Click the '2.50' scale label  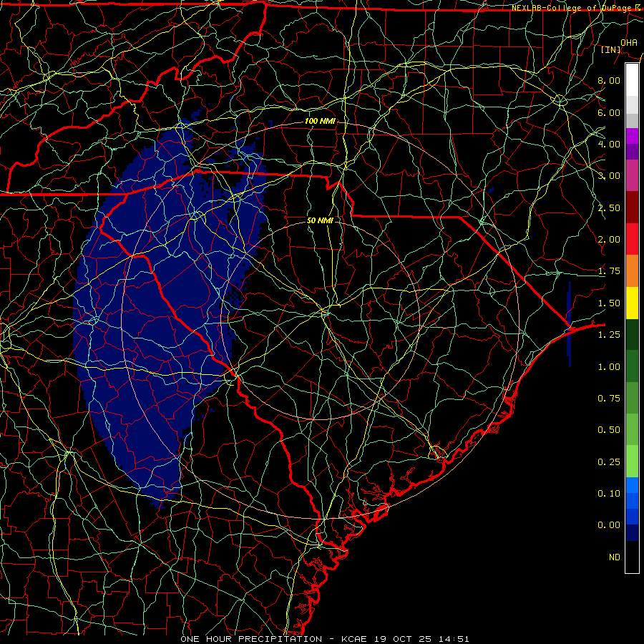pyautogui.click(x=609, y=208)
